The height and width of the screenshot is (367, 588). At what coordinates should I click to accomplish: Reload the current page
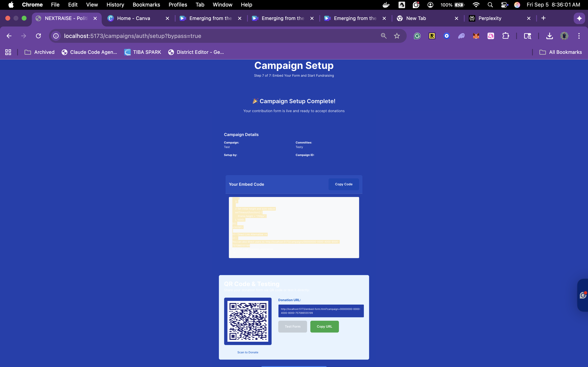[38, 36]
